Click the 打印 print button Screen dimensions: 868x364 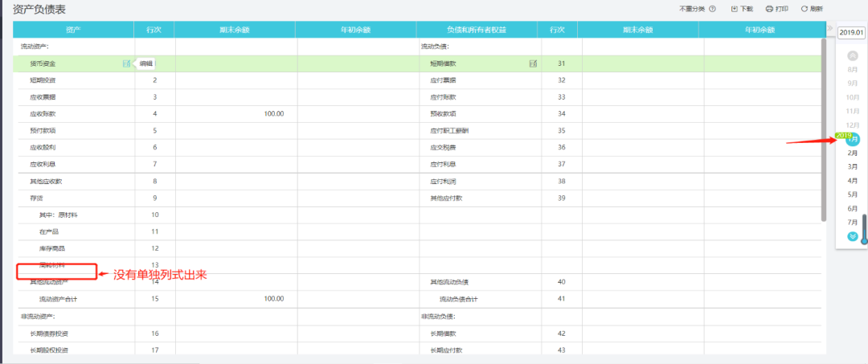point(776,9)
